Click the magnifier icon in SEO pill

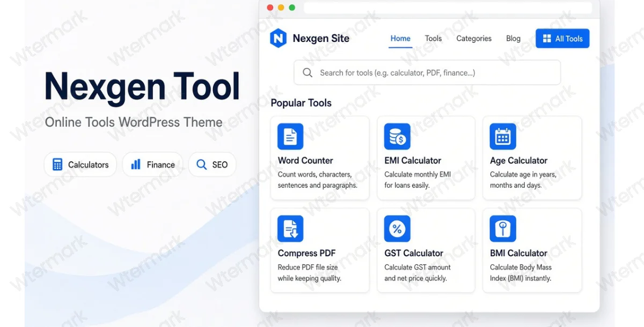201,165
